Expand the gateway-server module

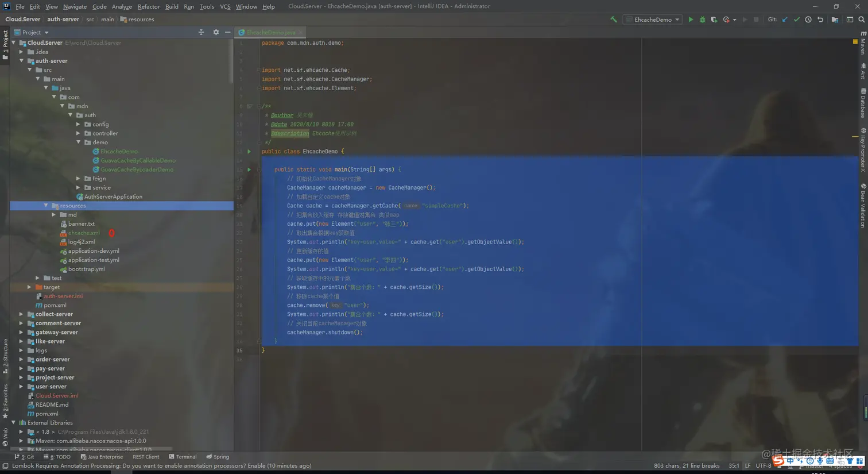click(x=22, y=332)
